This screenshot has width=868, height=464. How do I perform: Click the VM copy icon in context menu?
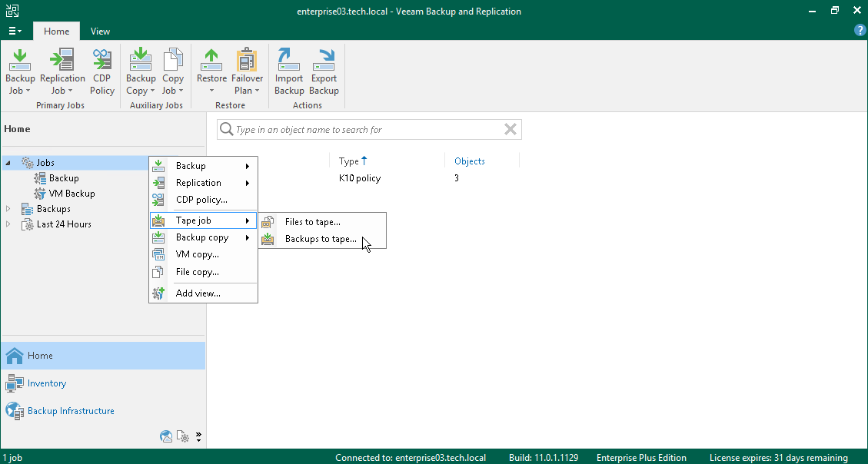[159, 254]
